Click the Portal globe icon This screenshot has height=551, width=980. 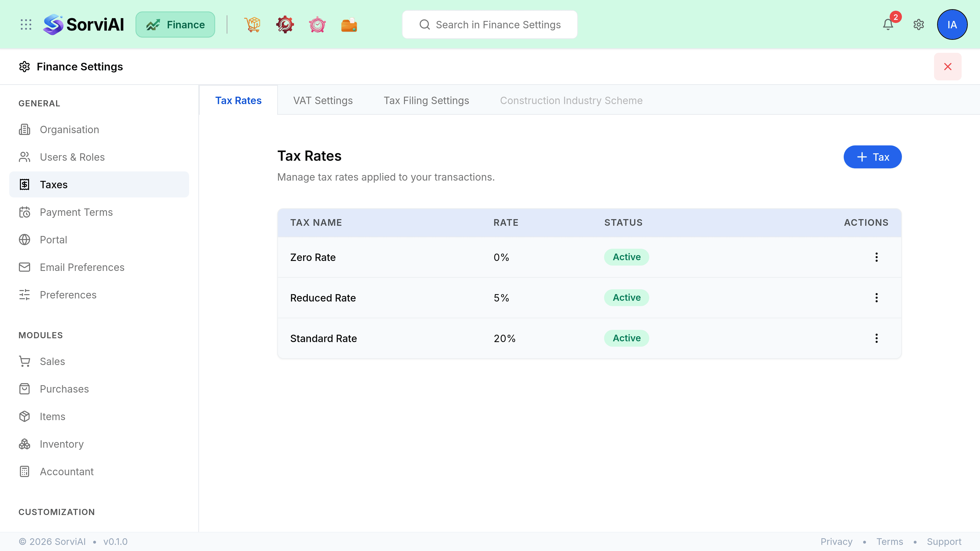click(x=24, y=240)
